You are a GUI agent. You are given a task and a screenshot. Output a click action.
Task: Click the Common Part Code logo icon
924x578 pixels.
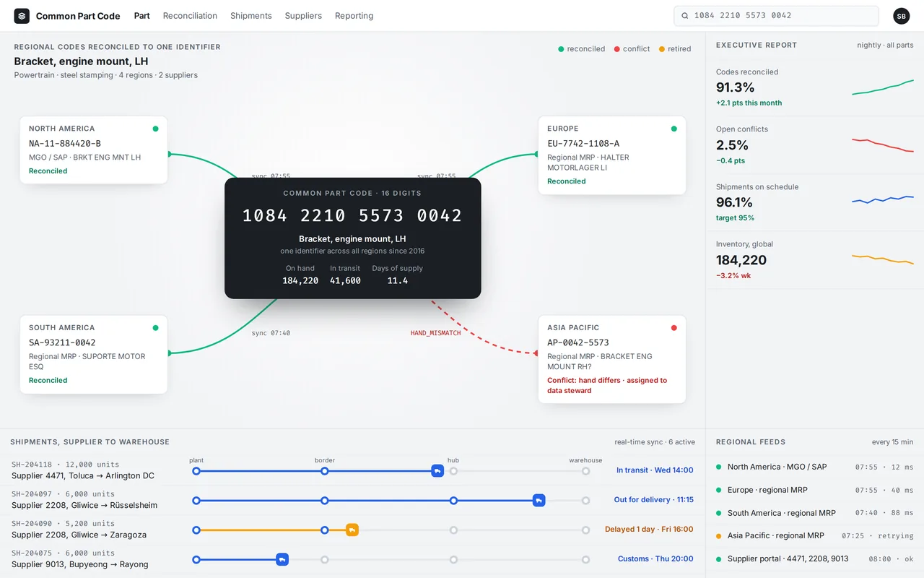click(x=22, y=16)
